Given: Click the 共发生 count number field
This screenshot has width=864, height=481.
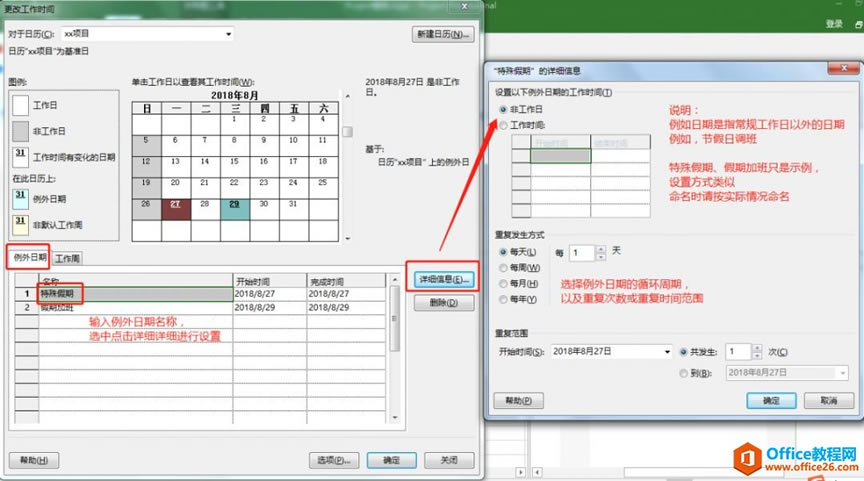Looking at the screenshot, I should [739, 352].
